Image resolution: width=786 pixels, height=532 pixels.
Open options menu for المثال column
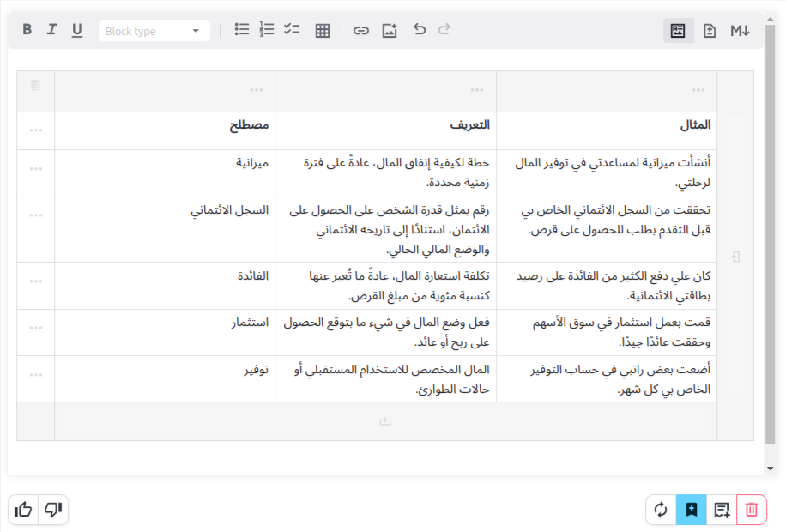(698, 90)
